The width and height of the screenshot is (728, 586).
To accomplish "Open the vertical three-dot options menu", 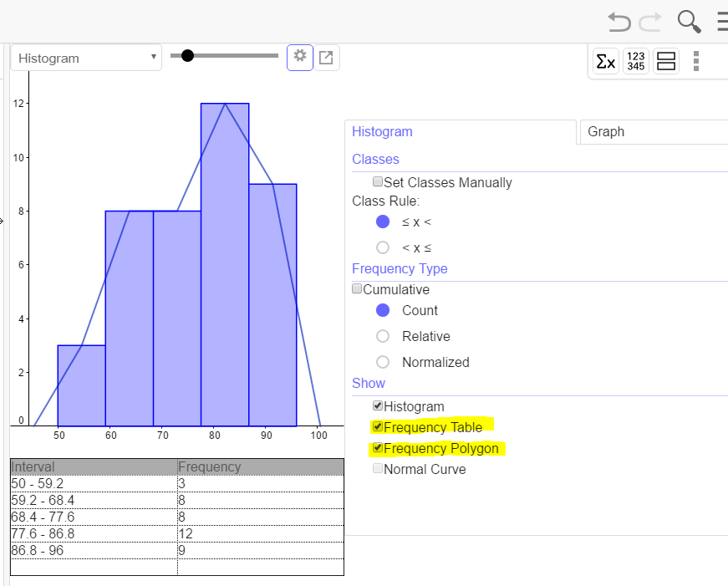I will click(695, 61).
